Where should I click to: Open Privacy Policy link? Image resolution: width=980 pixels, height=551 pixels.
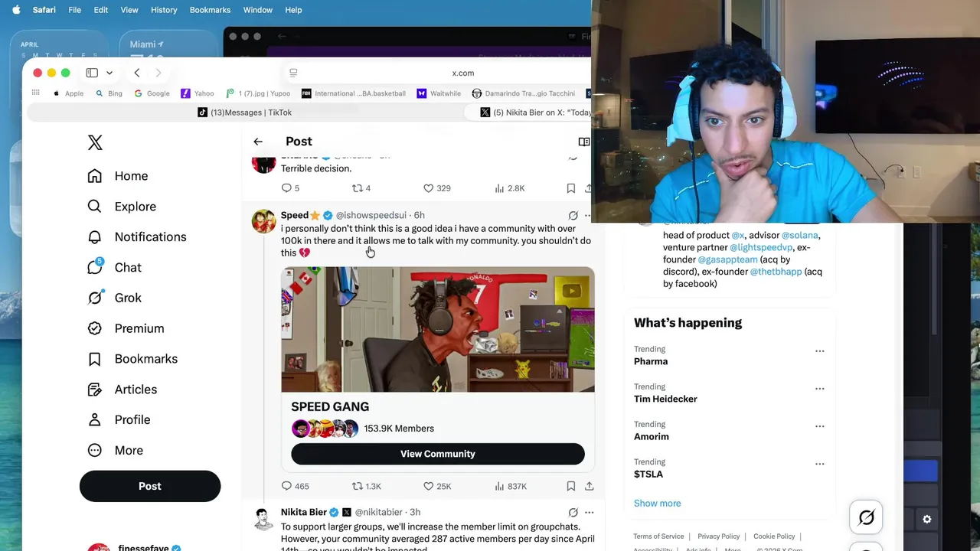point(718,536)
